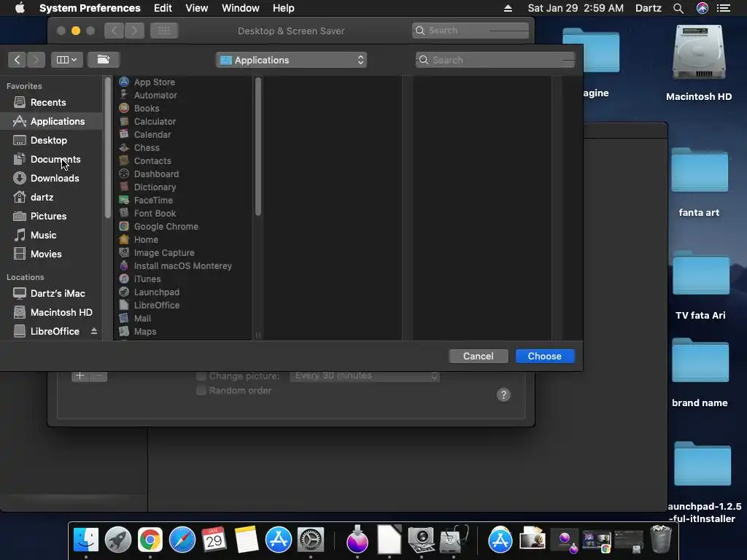Go back in the file dialog

pyautogui.click(x=18, y=60)
